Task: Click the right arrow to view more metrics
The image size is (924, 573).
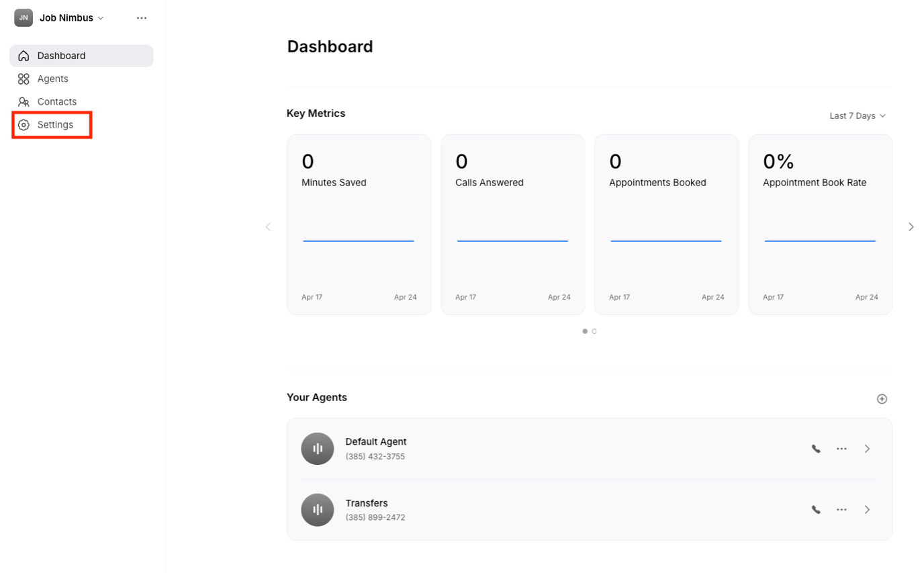Action: 911,227
